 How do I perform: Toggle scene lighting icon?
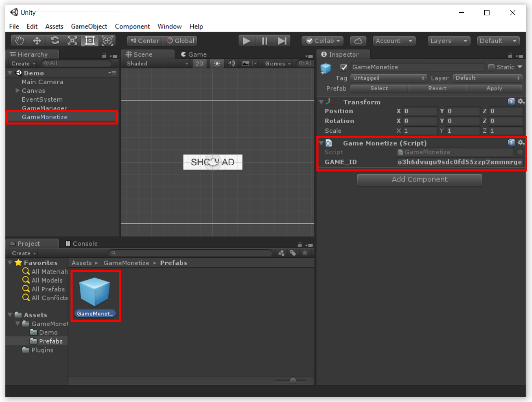tap(217, 64)
